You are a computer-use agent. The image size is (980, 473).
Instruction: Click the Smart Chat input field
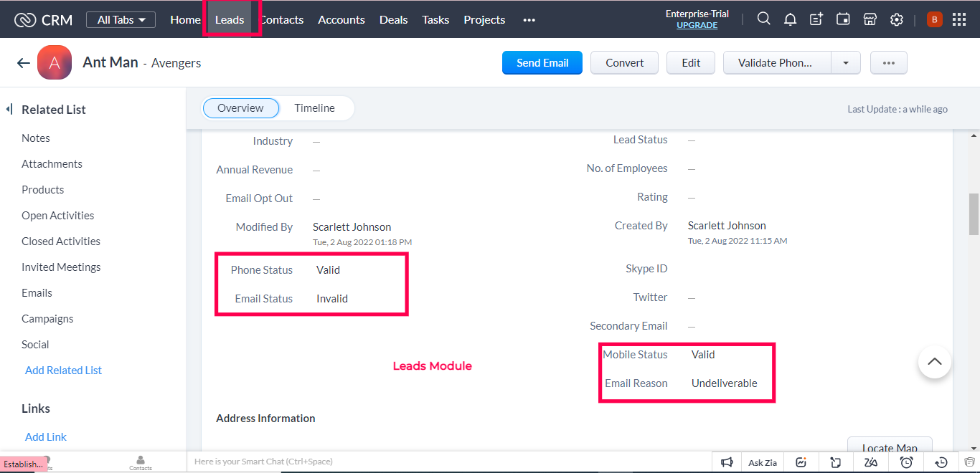pyautogui.click(x=448, y=462)
